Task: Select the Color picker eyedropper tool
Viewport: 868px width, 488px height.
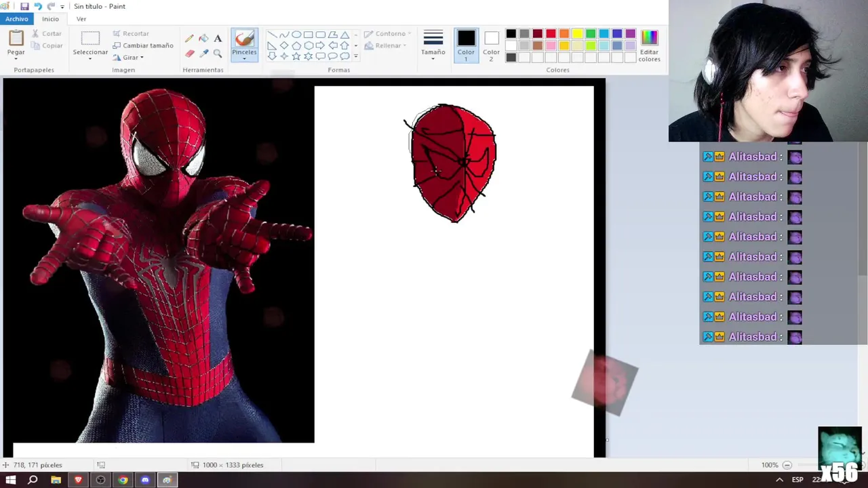Action: point(203,53)
